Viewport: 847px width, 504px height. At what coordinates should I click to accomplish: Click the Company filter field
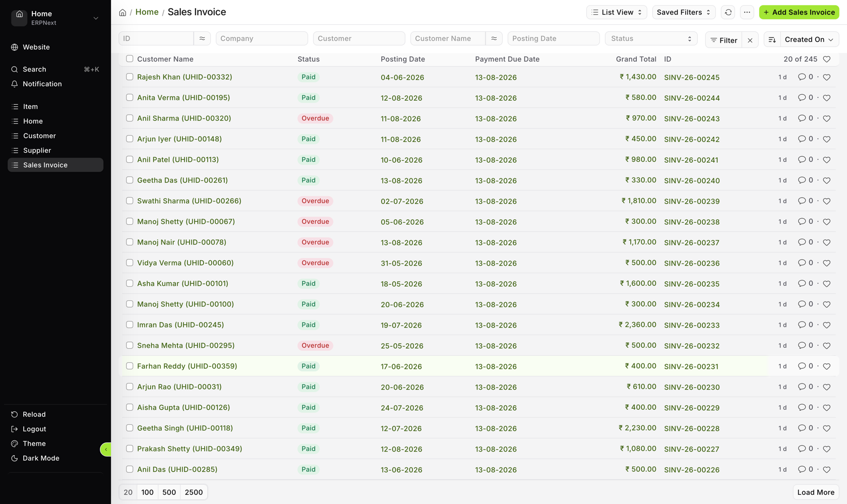(262, 38)
